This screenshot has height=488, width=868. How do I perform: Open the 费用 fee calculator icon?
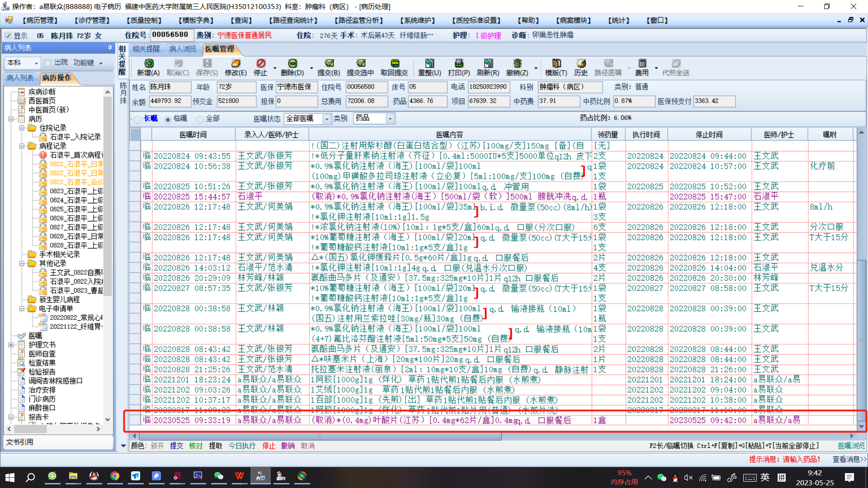point(642,64)
